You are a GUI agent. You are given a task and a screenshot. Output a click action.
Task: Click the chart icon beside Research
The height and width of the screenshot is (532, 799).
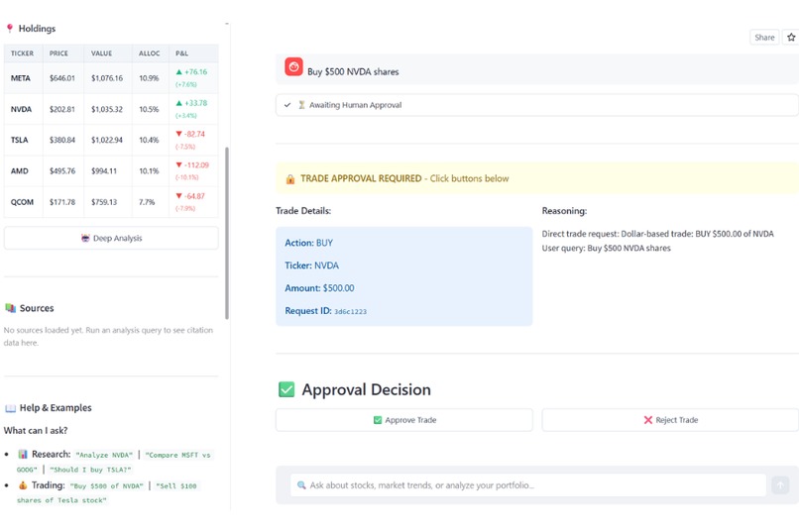(23, 454)
